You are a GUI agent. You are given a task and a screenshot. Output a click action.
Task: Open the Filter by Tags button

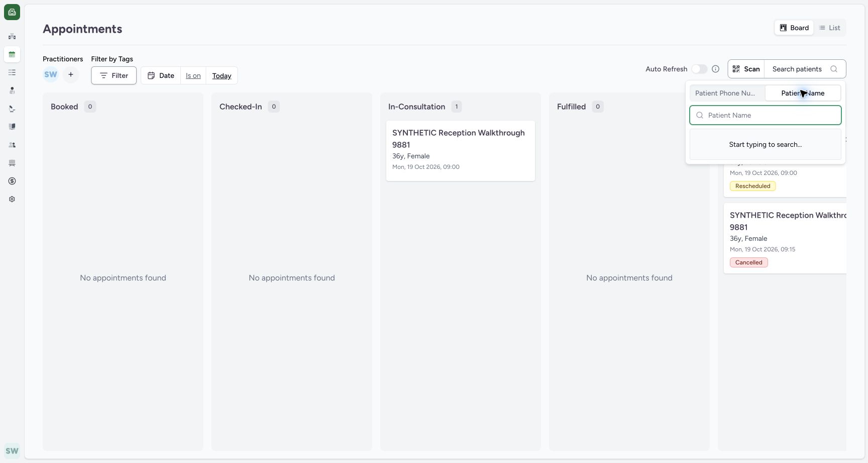click(x=114, y=75)
